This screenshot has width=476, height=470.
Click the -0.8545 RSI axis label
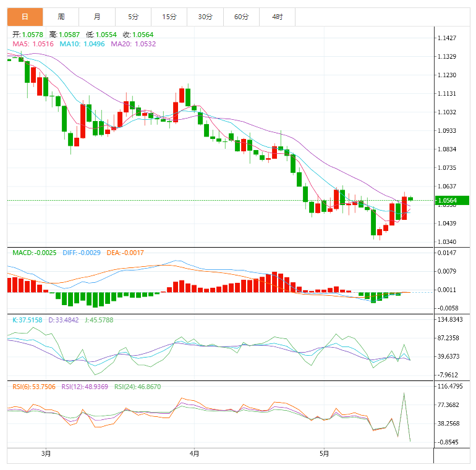447,442
